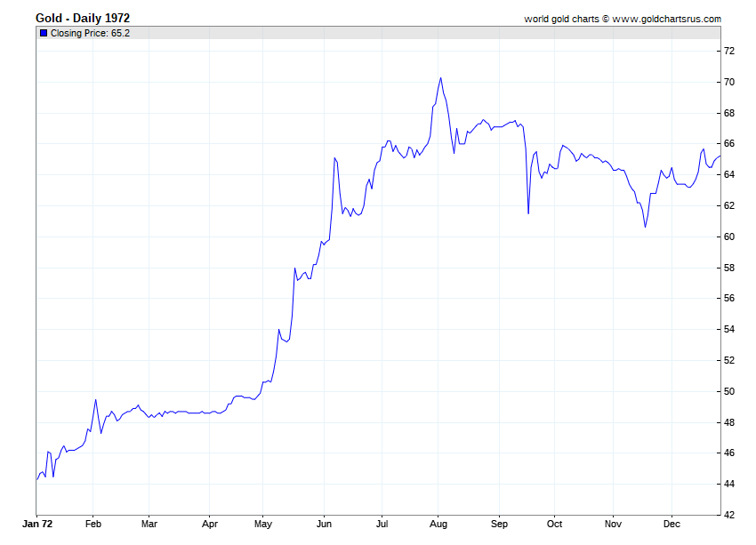Click the 42 value on the price axis
The image size is (756, 545).
click(x=728, y=515)
